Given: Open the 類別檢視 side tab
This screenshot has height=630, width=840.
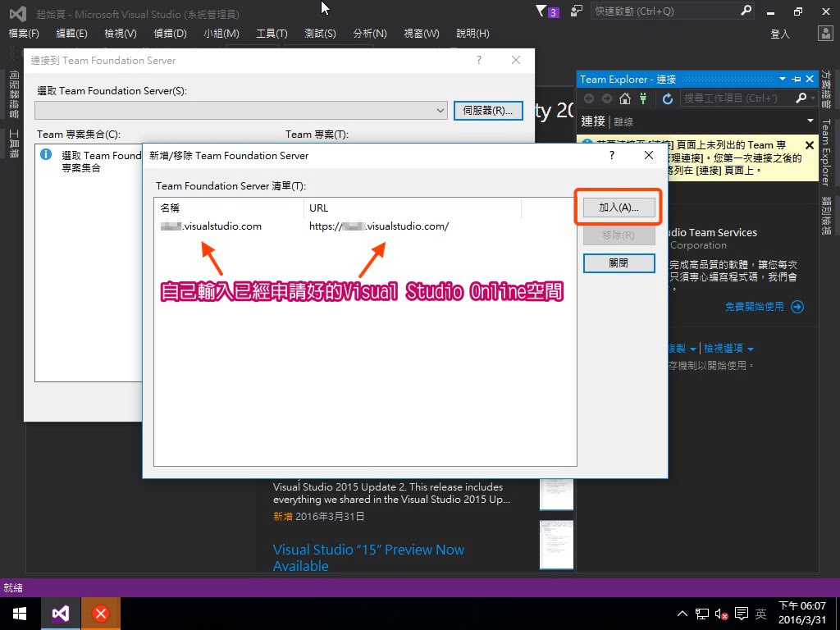Looking at the screenshot, I should tap(827, 216).
